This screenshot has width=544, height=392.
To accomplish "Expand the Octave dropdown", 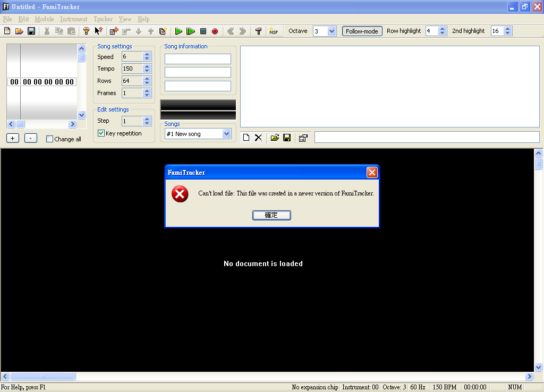I will pyautogui.click(x=332, y=31).
